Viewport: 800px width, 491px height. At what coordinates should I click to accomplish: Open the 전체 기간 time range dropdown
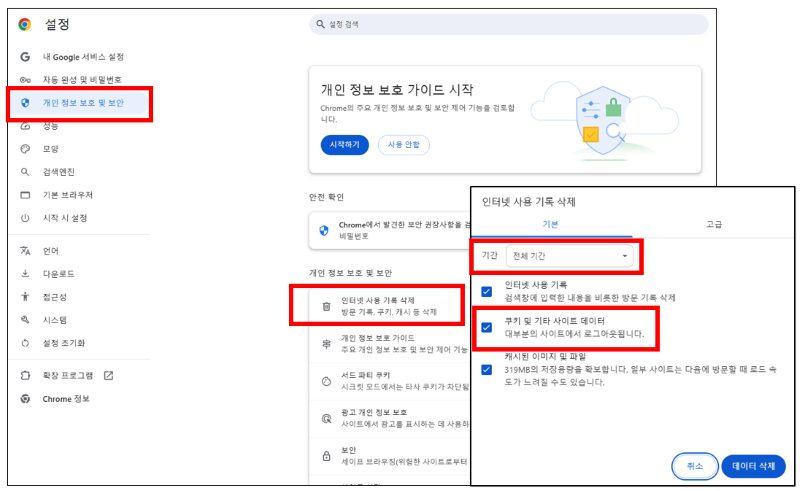570,256
